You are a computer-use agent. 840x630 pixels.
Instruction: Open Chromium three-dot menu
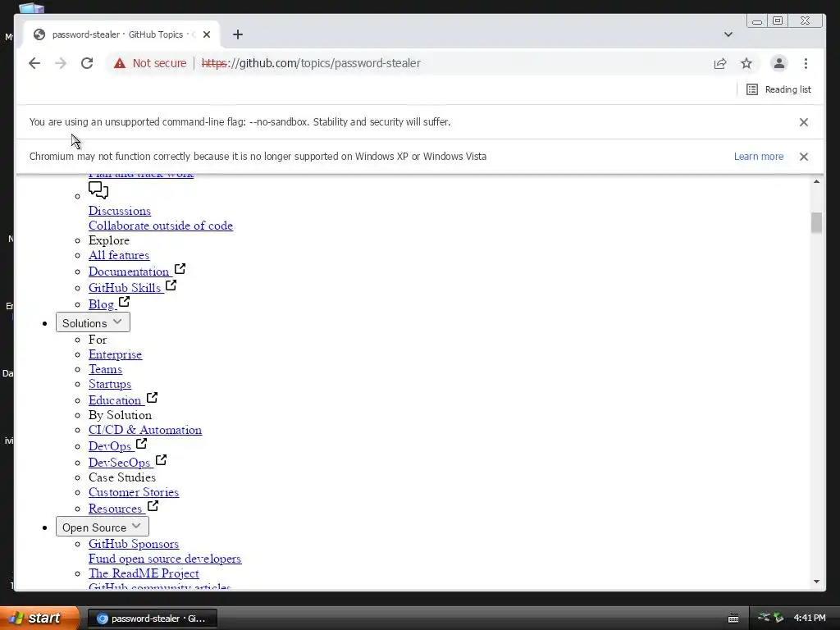806,63
